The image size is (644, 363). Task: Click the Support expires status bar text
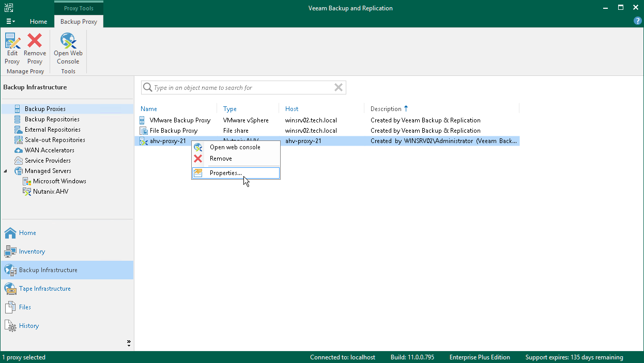[574, 357]
